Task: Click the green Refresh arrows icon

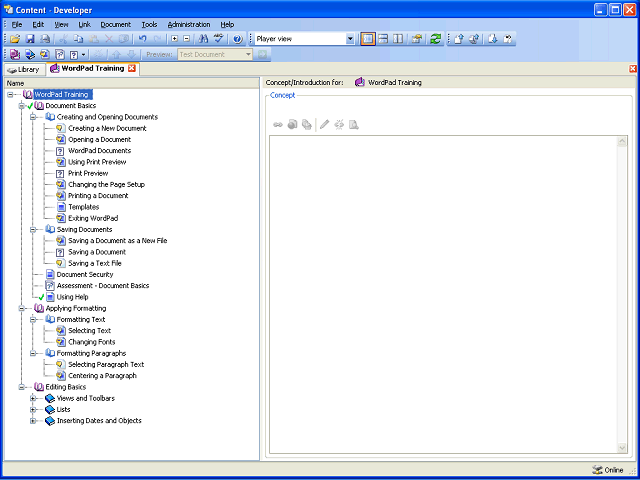Action: pos(436,39)
